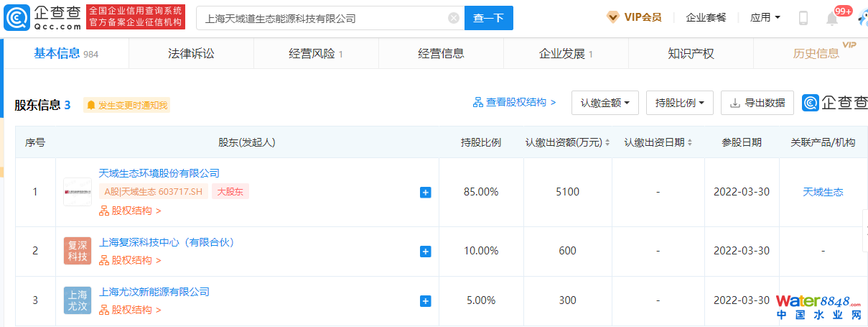Click the 上海尤汶 shareholder logo
Image resolution: width=868 pixels, height=327 pixels.
(78, 300)
